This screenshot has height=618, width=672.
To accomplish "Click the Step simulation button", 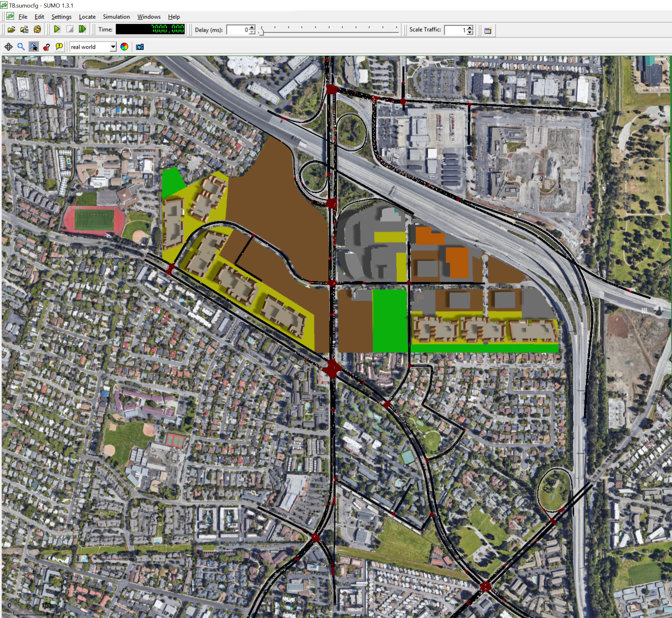I will click(x=82, y=30).
